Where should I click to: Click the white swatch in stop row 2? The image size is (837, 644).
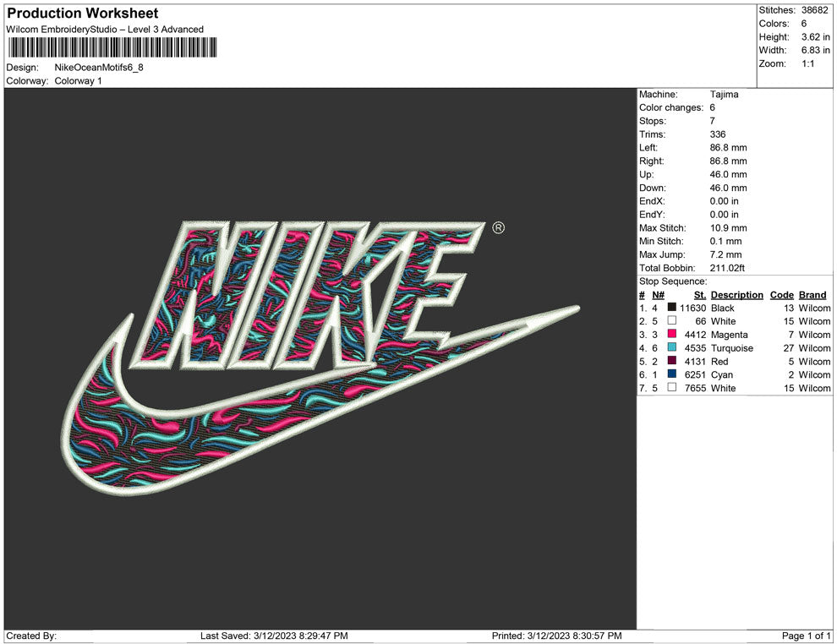point(672,320)
